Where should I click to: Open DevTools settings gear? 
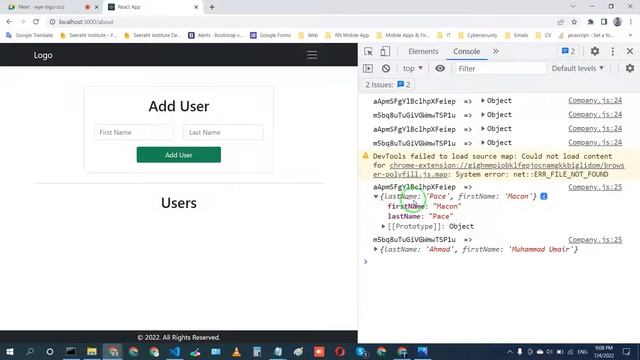click(595, 51)
